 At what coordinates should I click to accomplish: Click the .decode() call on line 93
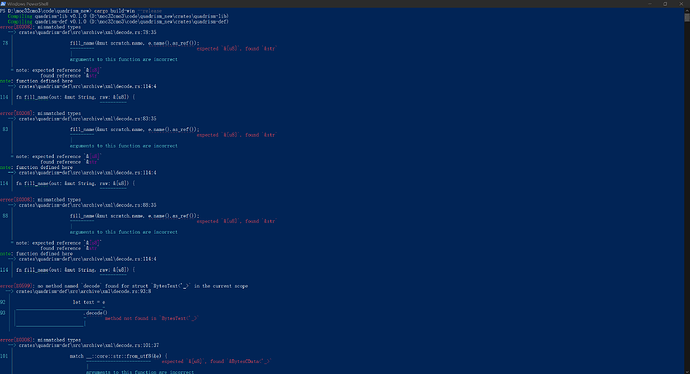[x=95, y=313]
